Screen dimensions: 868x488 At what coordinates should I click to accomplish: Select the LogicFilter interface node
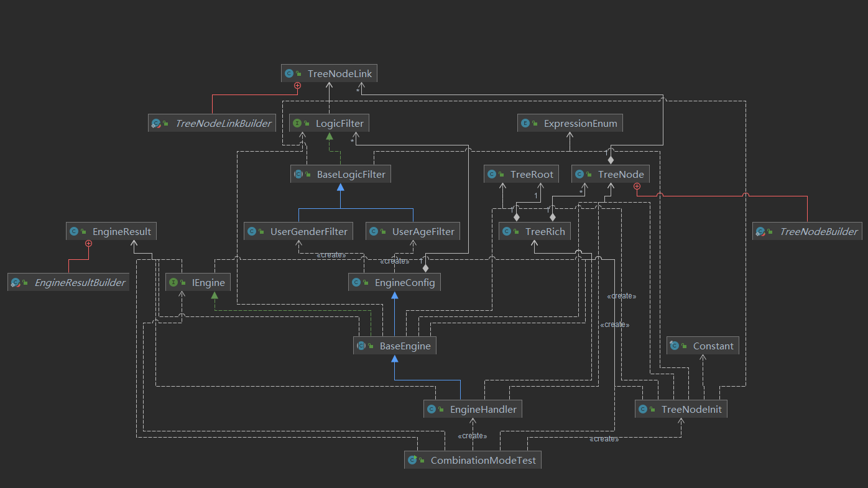pyautogui.click(x=329, y=123)
